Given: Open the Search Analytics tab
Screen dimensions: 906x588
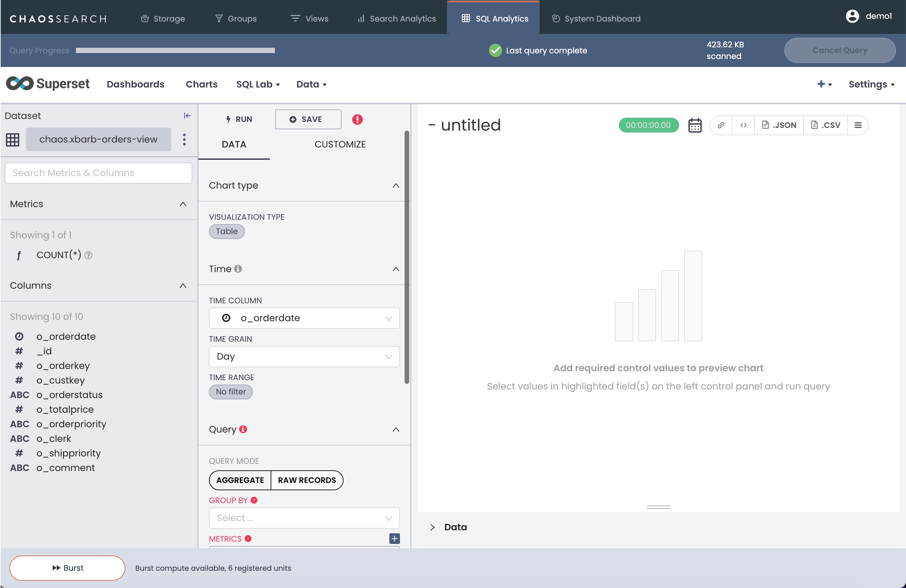Looking at the screenshot, I should tap(397, 19).
